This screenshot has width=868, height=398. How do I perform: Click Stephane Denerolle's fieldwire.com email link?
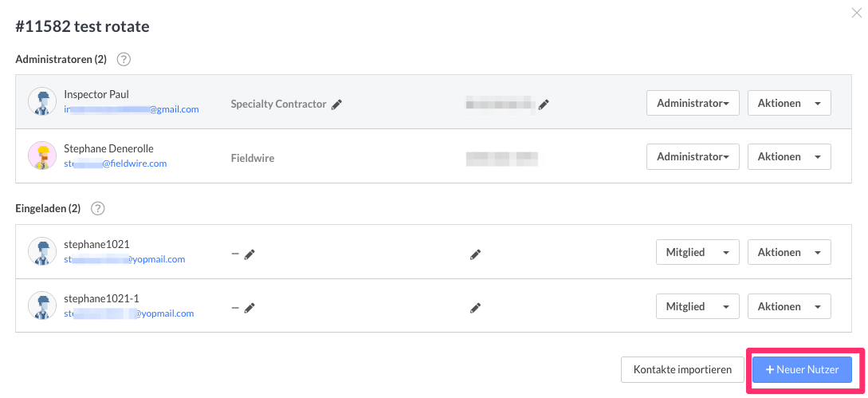pos(115,164)
